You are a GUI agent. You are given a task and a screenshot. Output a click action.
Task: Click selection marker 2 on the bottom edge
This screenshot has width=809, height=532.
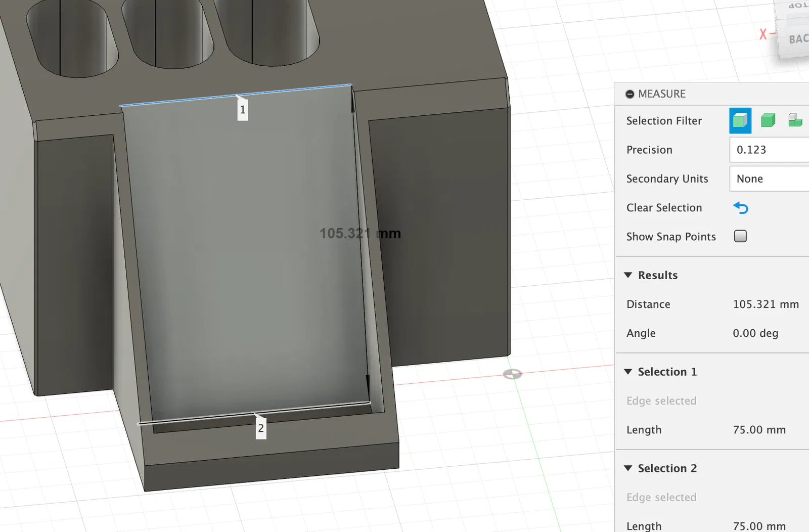tap(261, 428)
